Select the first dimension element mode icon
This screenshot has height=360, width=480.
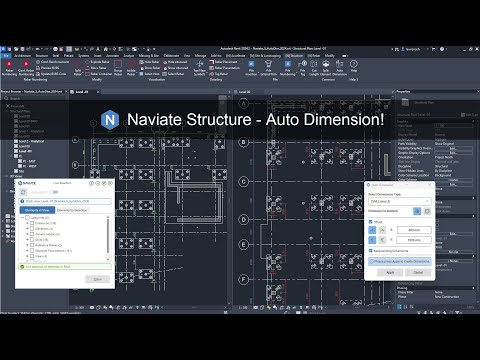point(417,211)
